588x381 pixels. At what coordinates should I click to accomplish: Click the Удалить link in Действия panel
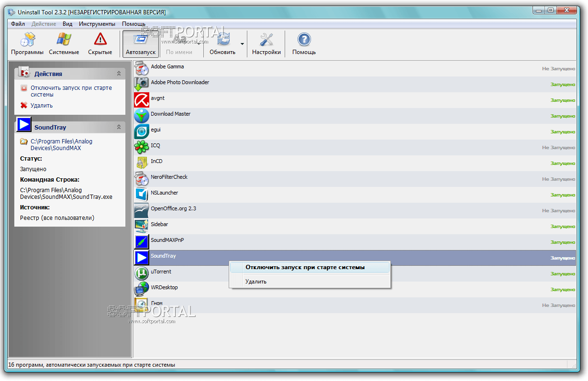42,106
